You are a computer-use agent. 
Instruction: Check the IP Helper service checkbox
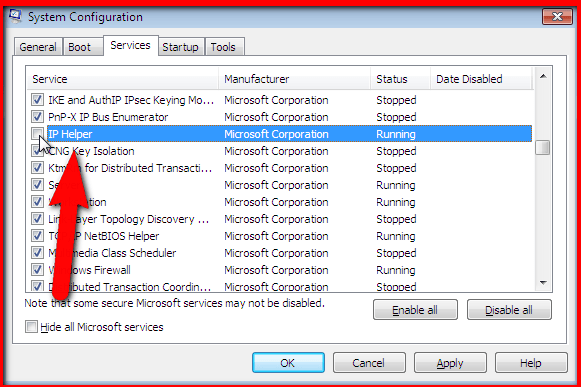(37, 133)
